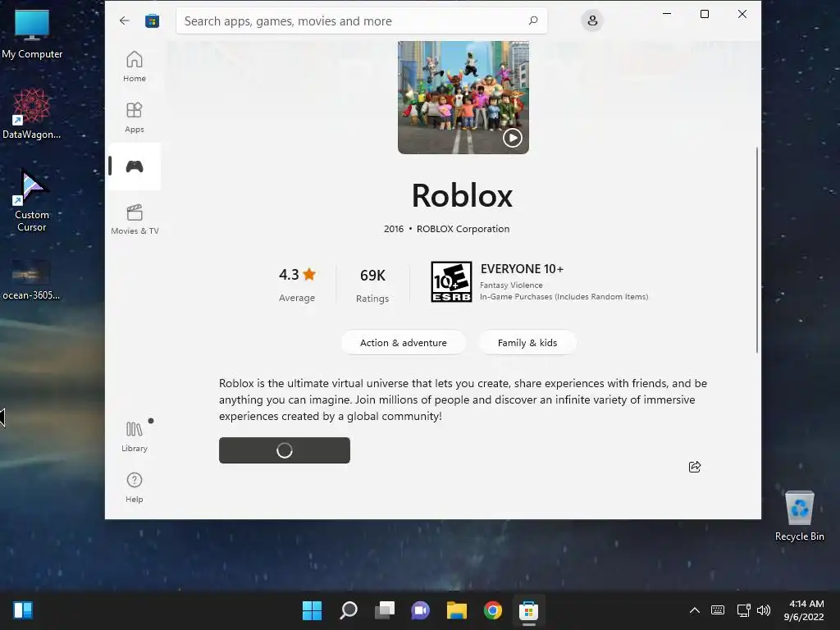Open Home in the Store sidebar
This screenshot has width=840, height=630.
(135, 66)
